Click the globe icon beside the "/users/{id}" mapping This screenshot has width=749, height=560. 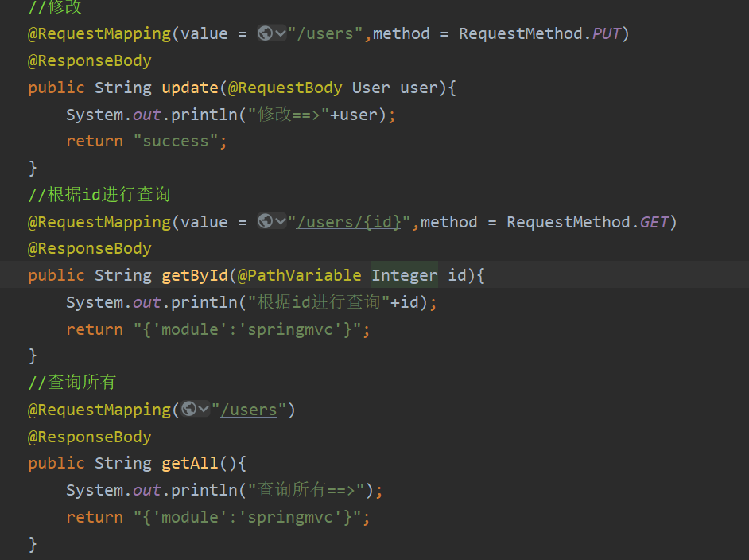click(x=266, y=222)
